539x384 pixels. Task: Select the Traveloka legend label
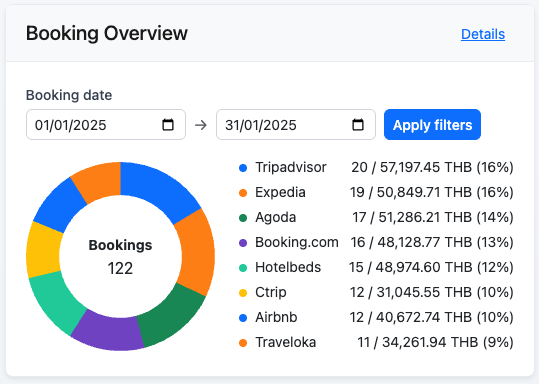[x=285, y=342]
